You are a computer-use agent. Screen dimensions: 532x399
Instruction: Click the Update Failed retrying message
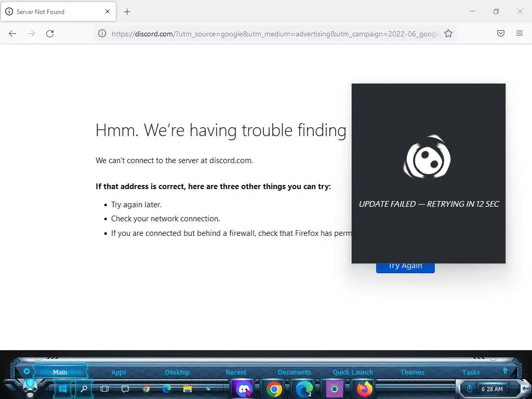[429, 204]
